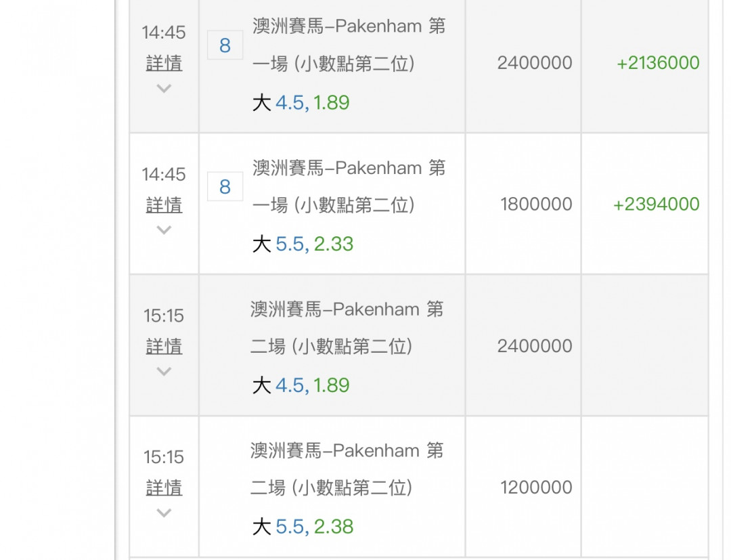
Task: Open 詳情 for the second race 大 4.5 bet
Action: click(x=164, y=347)
